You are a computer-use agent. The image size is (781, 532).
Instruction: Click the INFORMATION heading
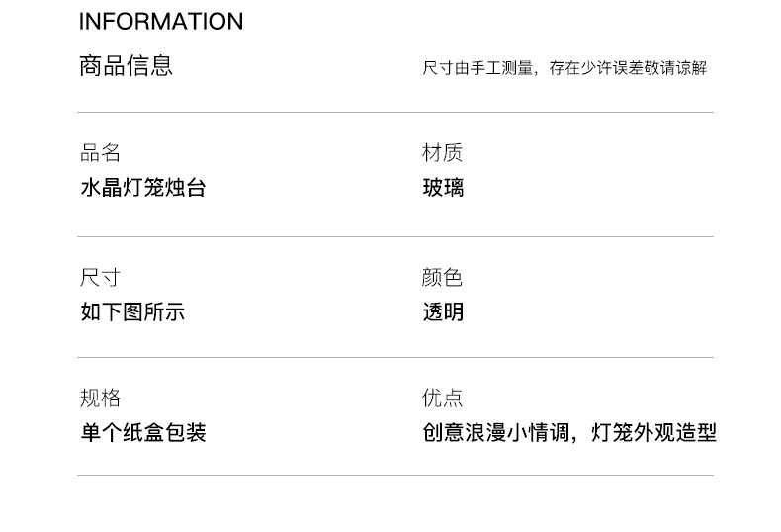pyautogui.click(x=160, y=22)
